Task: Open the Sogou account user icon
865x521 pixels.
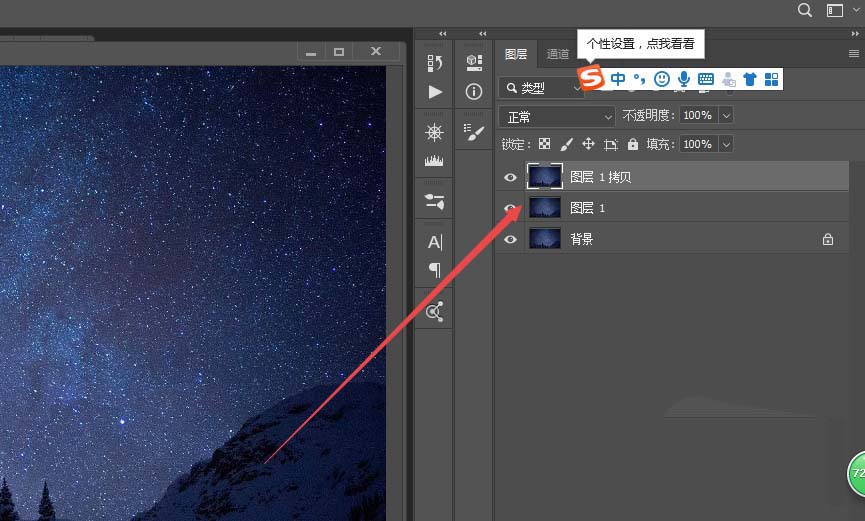Action: coord(728,79)
